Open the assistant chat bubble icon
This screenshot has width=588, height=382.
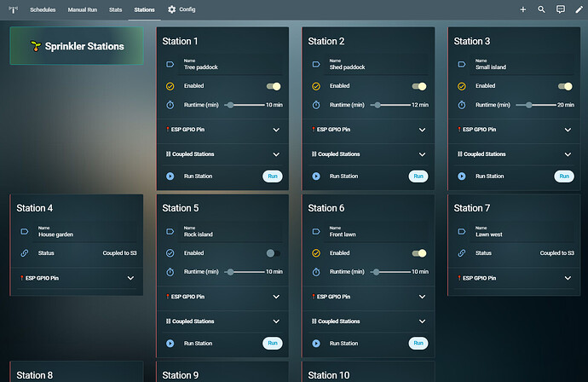coord(560,9)
